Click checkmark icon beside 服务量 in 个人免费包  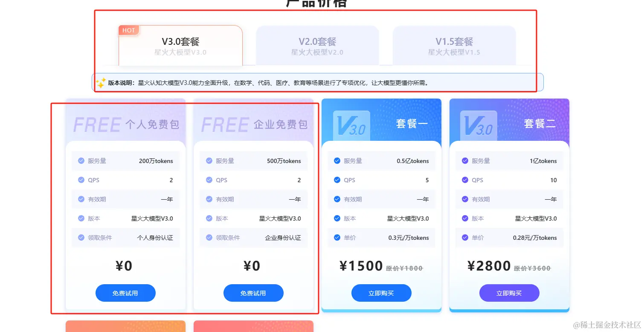coord(81,161)
